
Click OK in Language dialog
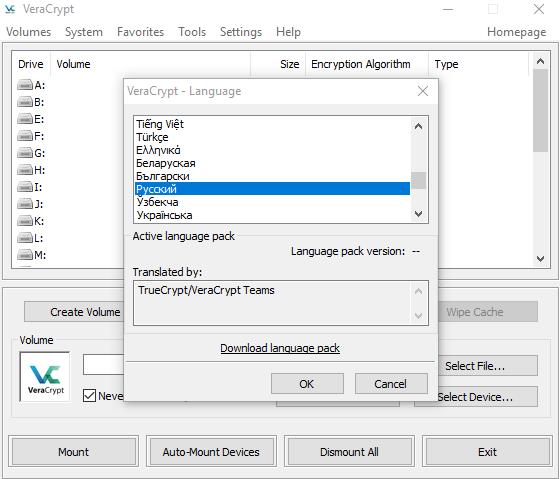[307, 384]
